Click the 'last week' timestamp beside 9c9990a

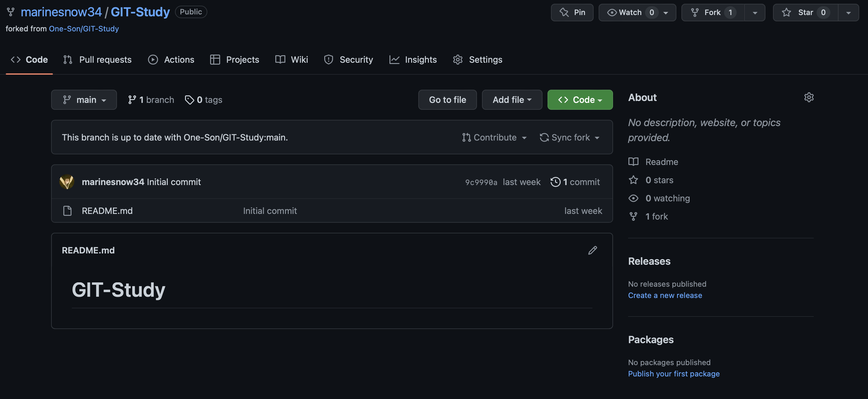pos(521,182)
